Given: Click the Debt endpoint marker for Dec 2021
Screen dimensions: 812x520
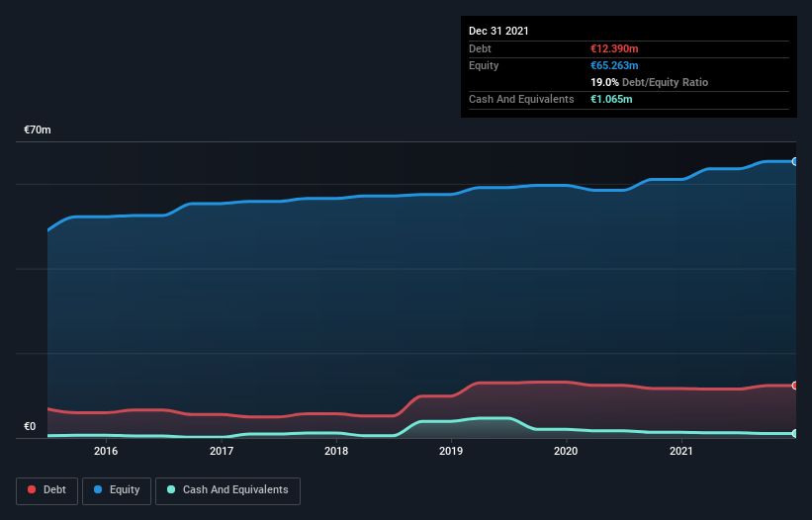Looking at the screenshot, I should pyautogui.click(x=794, y=386).
